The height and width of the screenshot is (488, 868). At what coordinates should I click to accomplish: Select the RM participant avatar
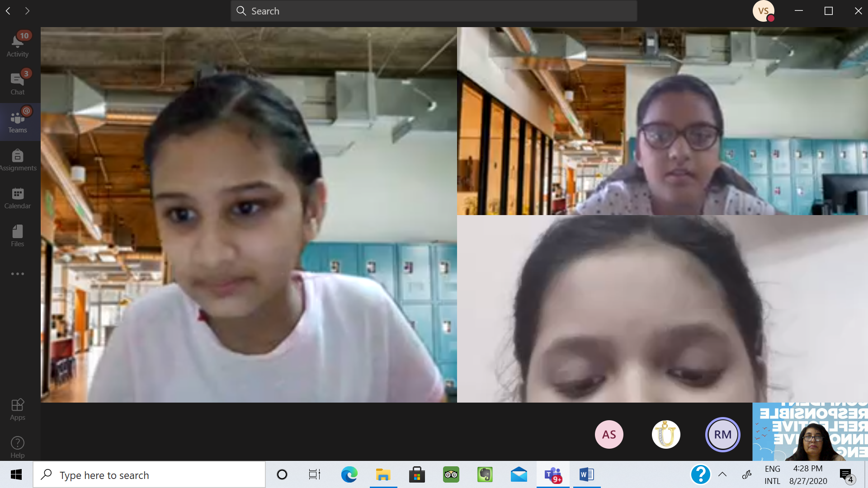[722, 435]
